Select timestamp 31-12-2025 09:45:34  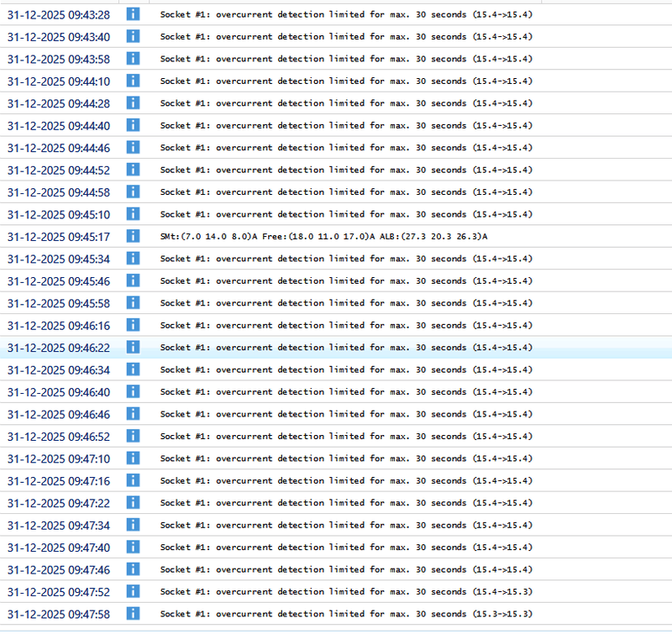59,259
